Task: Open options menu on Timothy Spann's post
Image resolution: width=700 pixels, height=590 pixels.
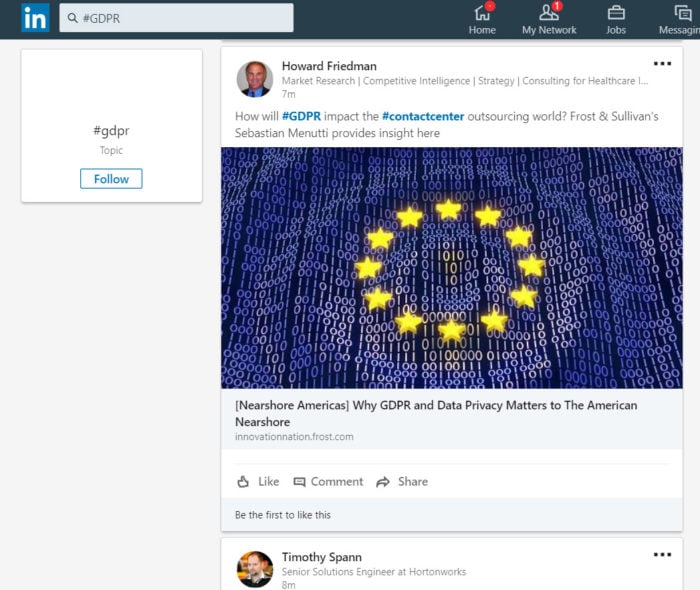Action: 662,555
